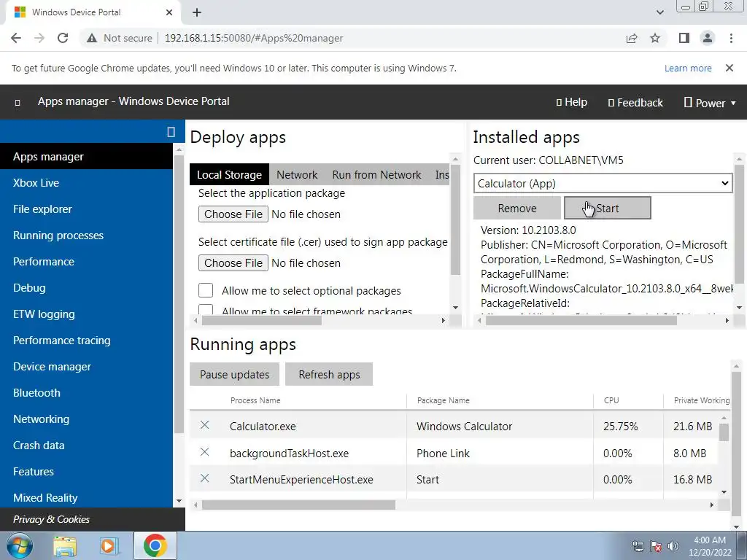
Task: Open Features in the sidebar
Action: 86,472
